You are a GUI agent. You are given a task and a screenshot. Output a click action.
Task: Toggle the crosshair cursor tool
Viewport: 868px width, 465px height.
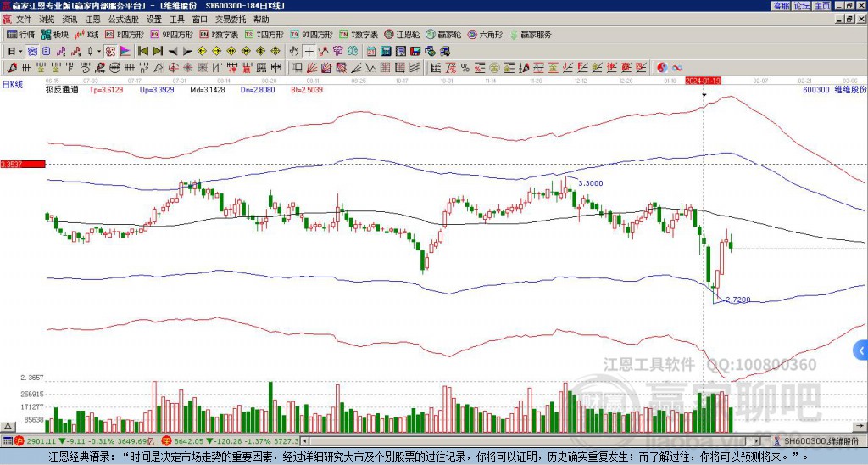click(x=309, y=52)
